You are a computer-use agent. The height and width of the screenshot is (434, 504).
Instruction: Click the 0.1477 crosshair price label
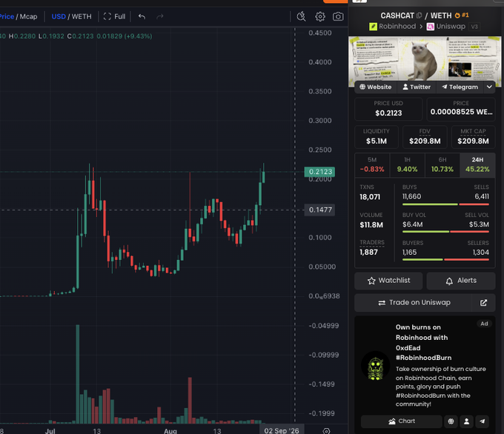pos(320,210)
